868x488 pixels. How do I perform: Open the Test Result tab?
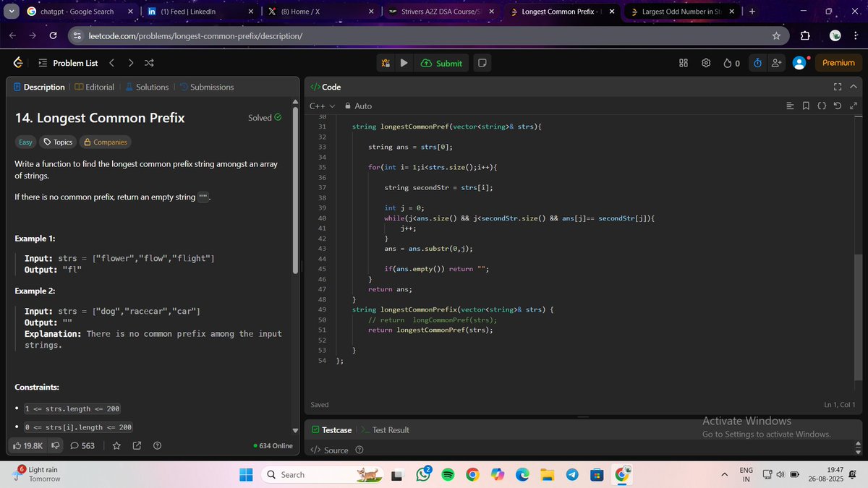point(385,429)
